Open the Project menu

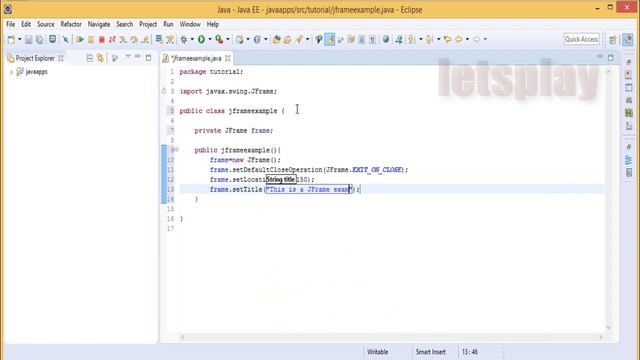point(148,24)
